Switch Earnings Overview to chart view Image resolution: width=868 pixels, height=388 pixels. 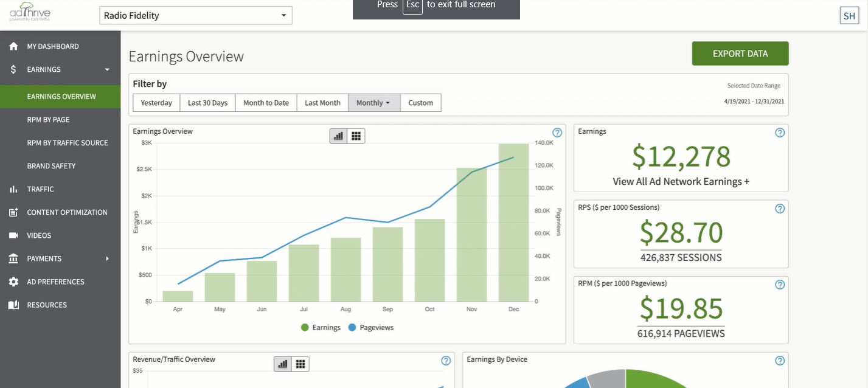tap(339, 136)
